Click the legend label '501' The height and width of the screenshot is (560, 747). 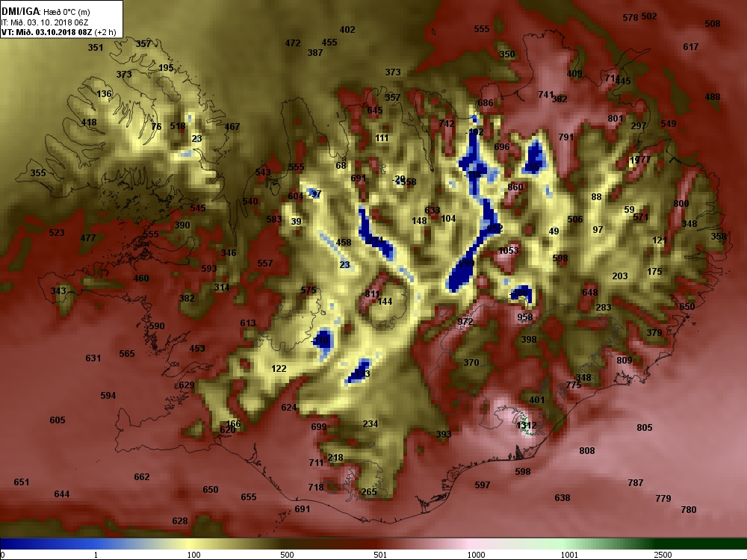pyautogui.click(x=380, y=555)
